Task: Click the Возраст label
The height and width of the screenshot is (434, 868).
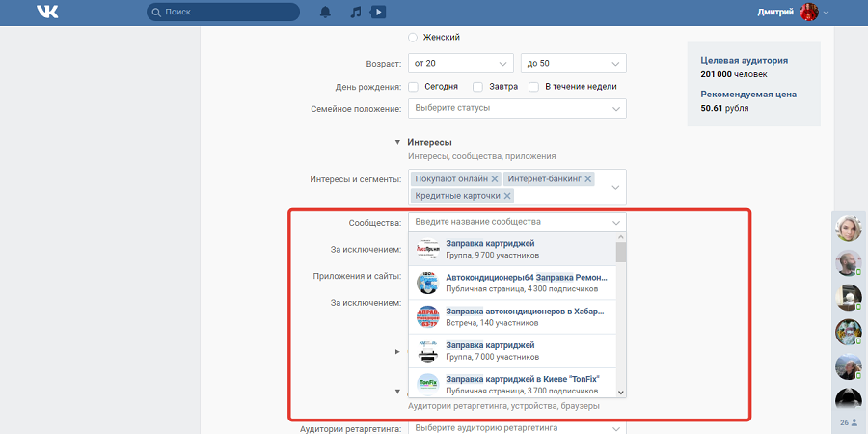Action: [383, 64]
